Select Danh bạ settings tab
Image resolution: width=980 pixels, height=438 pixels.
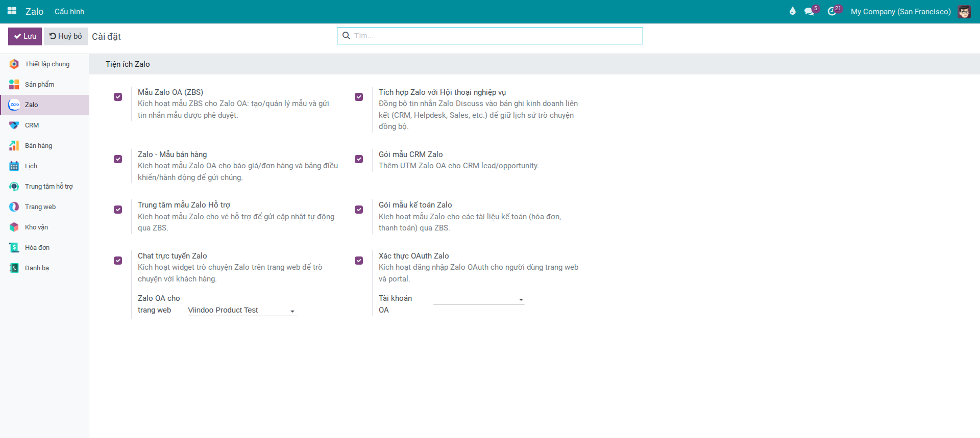(44, 268)
